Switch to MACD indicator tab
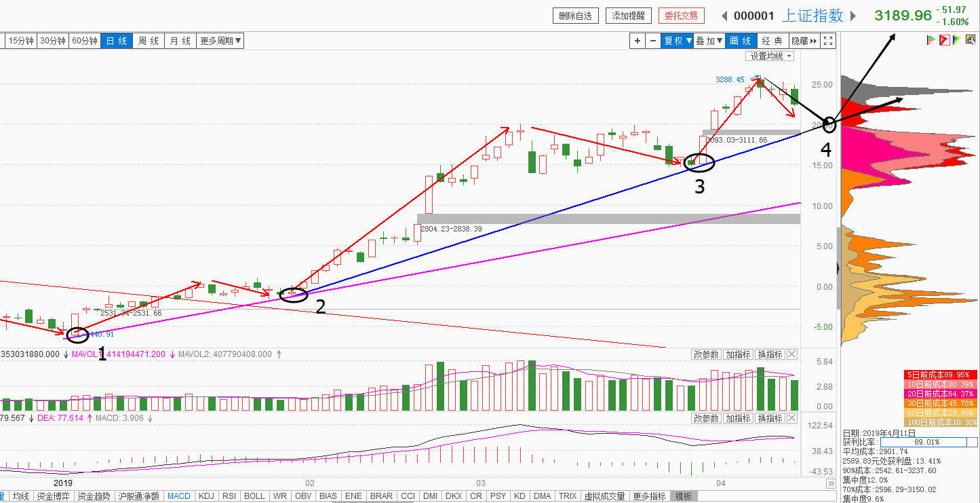The width and height of the screenshot is (980, 503). click(x=179, y=496)
